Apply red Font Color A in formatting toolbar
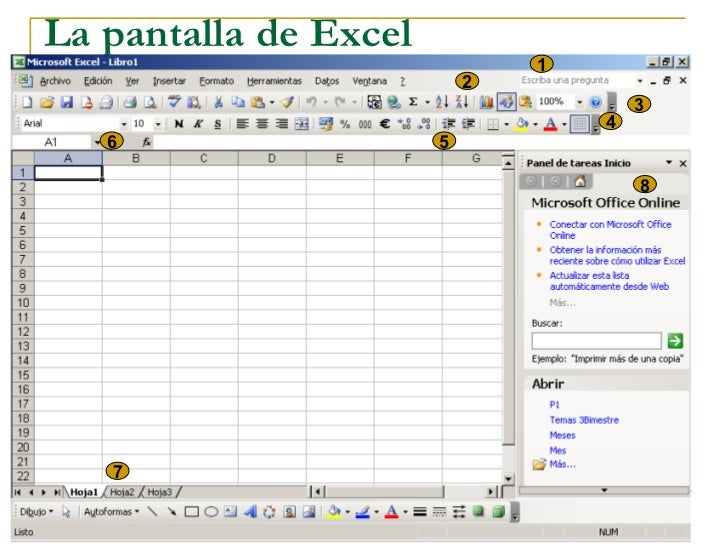Viewport: 728px width, 546px height. click(551, 124)
